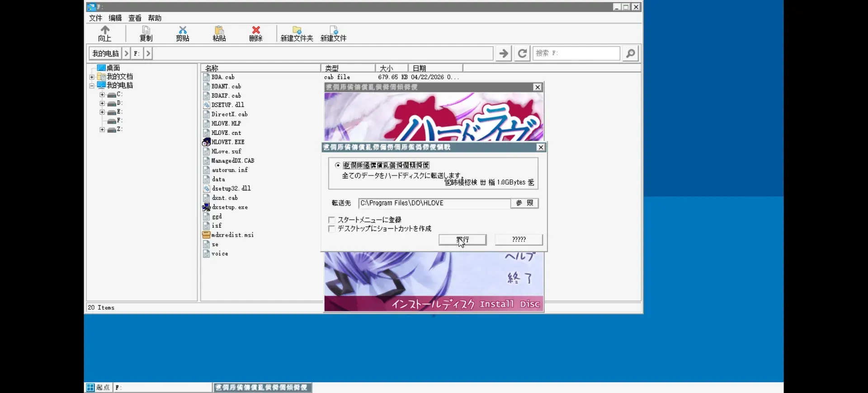Close the install options dialog
Screen dimensions: 868x393
[x=541, y=147]
